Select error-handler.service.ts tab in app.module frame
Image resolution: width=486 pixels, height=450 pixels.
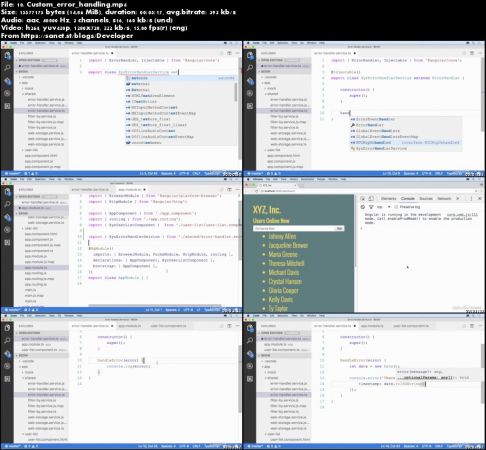90,189
